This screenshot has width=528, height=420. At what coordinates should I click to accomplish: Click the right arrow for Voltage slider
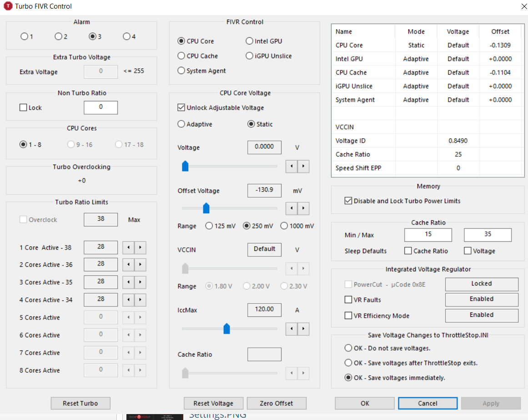click(303, 166)
